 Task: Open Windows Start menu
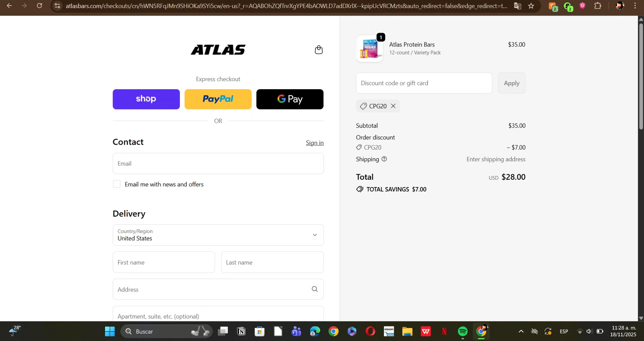(x=110, y=332)
